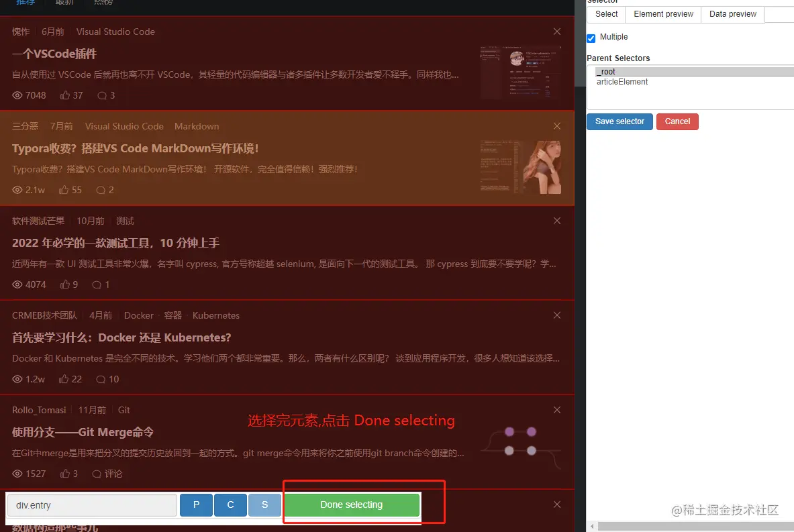Click the green Done selecting button
794x532 pixels.
pos(352,504)
